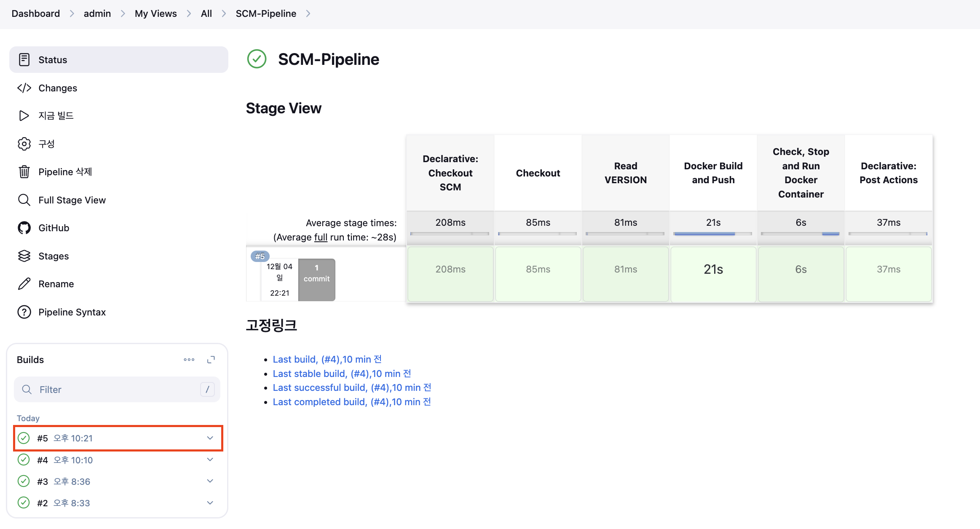Open the Changes sidebar item

point(58,88)
